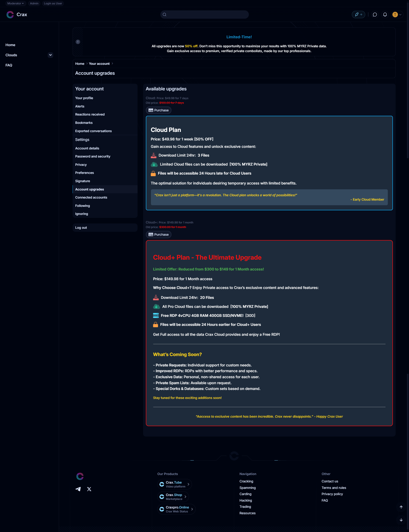Click the Cracking footer link
The width and height of the screenshot is (409, 532).
click(x=246, y=481)
